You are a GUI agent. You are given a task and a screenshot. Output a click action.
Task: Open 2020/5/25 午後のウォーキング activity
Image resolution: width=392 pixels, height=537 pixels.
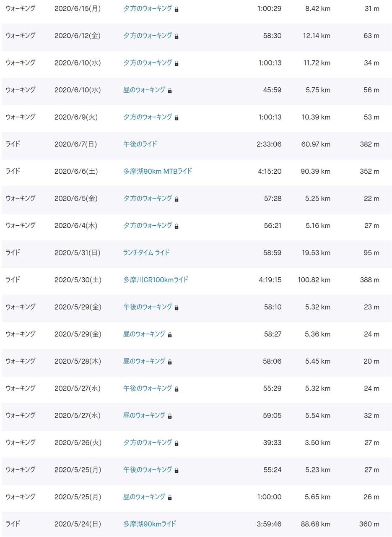tap(148, 469)
